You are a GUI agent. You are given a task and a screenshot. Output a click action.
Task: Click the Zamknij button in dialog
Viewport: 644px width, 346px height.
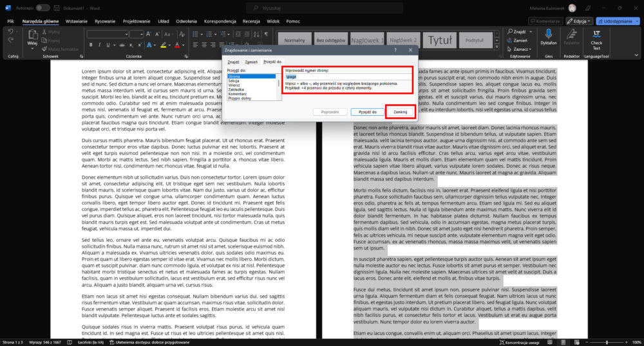(401, 112)
